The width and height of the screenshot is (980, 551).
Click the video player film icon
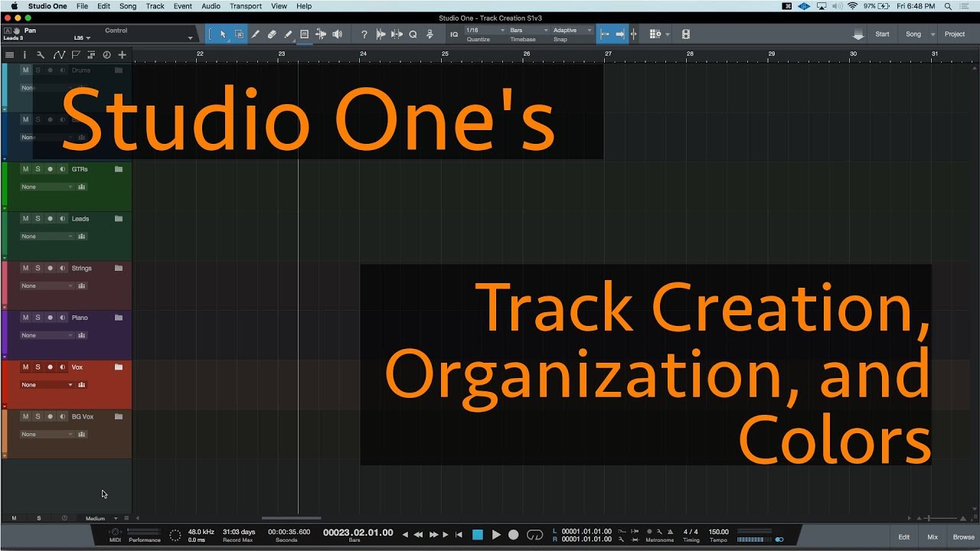[x=685, y=34]
